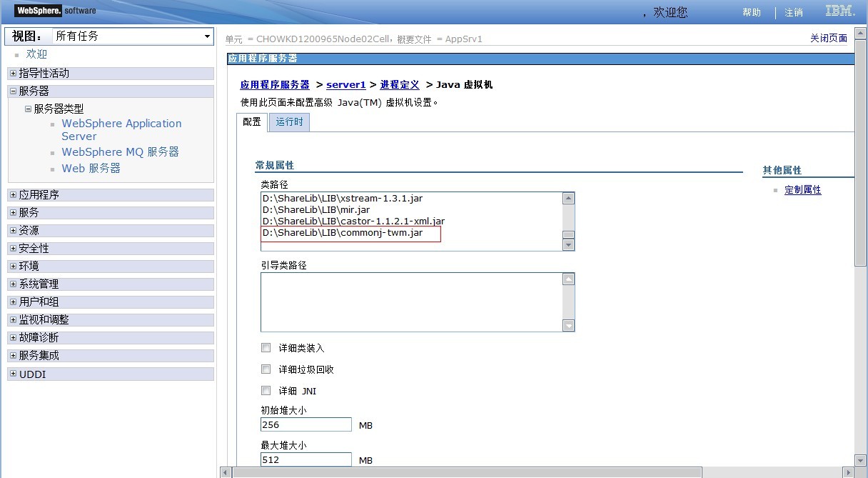868x478 pixels.
Task: Expand the 环境 section
Action: pos(14,267)
